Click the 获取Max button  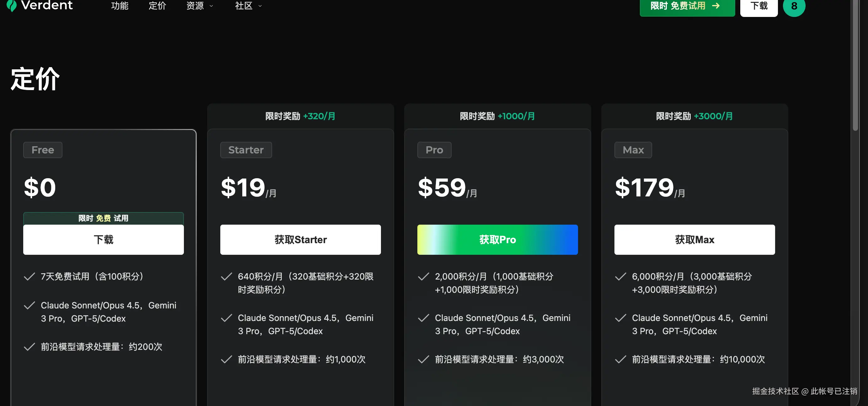point(694,240)
